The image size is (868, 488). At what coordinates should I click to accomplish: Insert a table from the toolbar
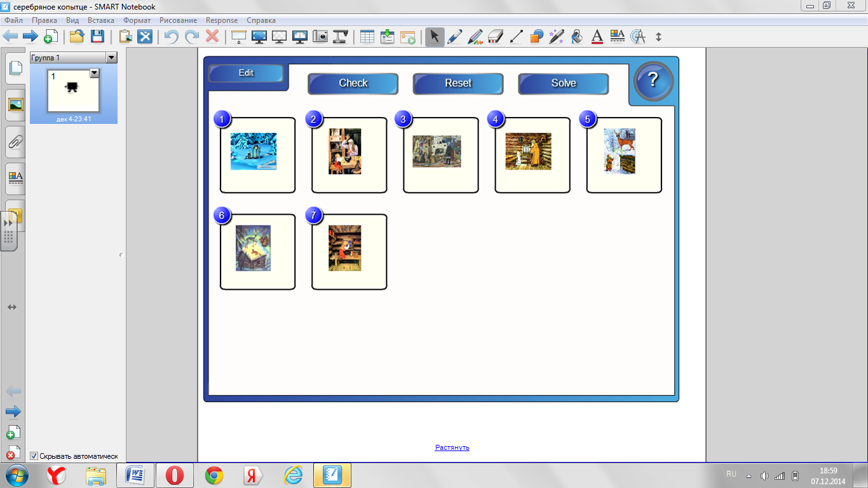pos(367,36)
